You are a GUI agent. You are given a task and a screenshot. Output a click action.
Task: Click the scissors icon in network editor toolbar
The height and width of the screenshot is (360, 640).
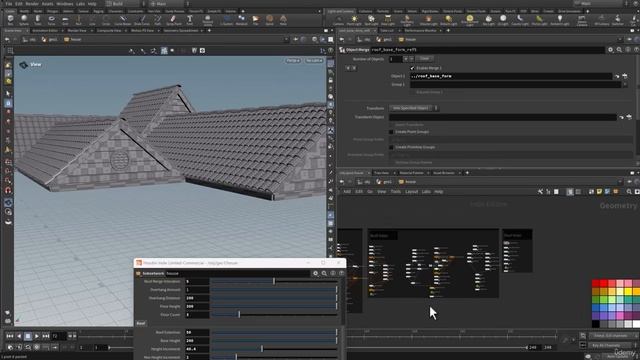click(540, 191)
